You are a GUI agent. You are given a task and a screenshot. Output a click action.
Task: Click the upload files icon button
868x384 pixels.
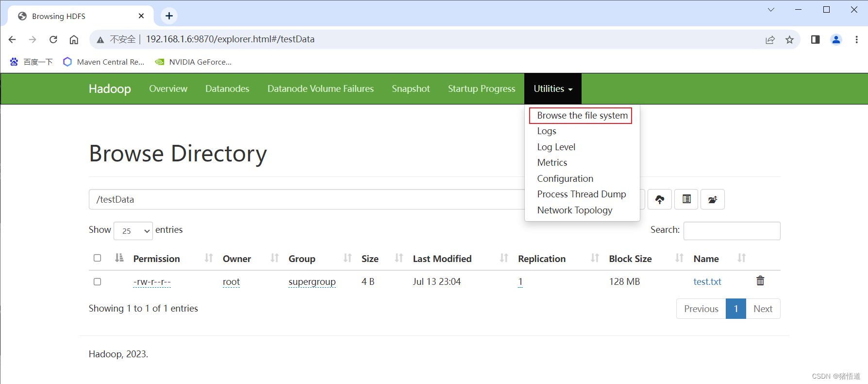pos(660,199)
